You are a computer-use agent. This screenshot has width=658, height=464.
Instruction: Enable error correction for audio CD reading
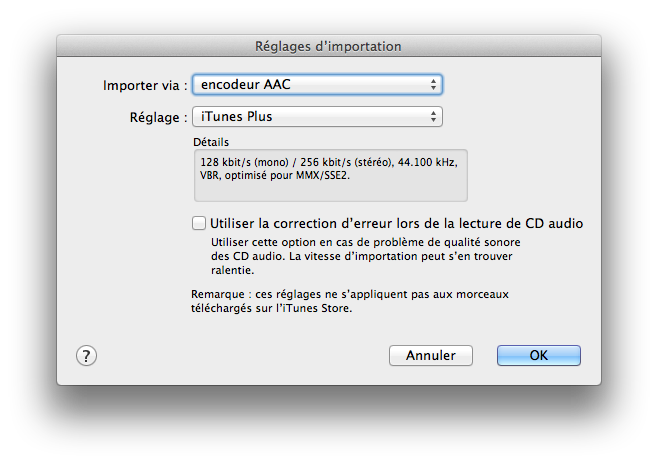pyautogui.click(x=199, y=223)
